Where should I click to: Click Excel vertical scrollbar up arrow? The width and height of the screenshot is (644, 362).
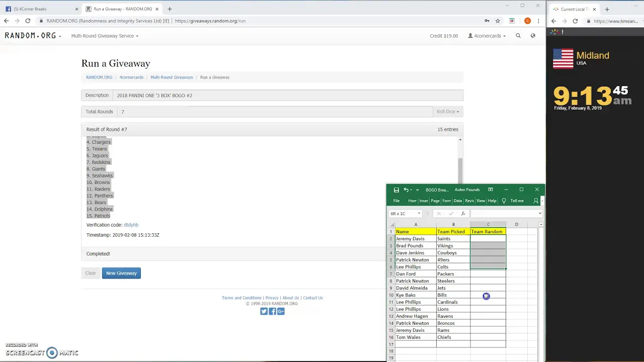[x=541, y=224]
